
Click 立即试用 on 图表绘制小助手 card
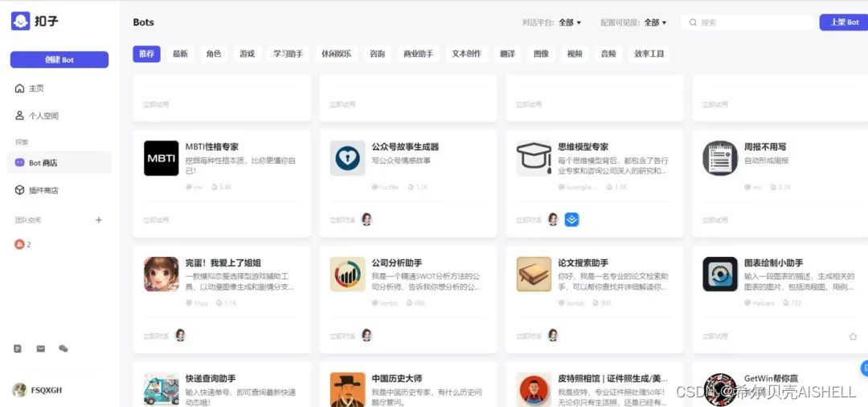(x=715, y=336)
